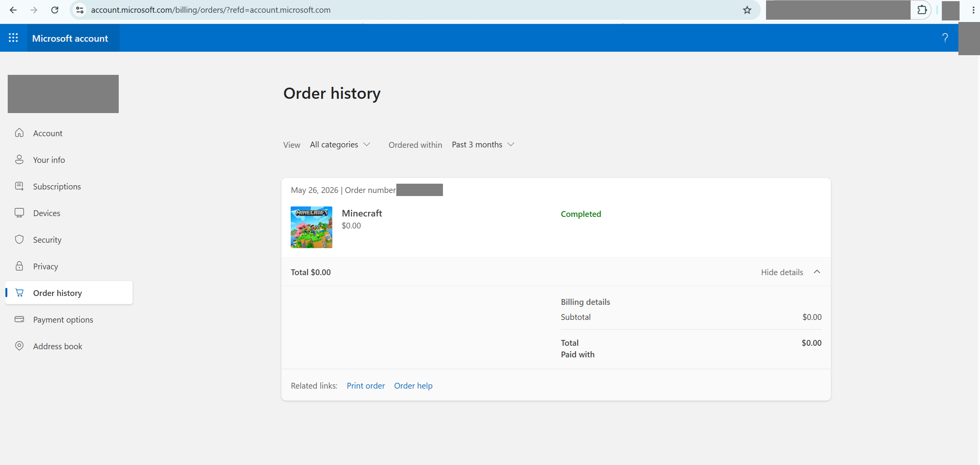The image size is (980, 465).
Task: Click the Minecraft cover thumbnail
Action: click(312, 227)
